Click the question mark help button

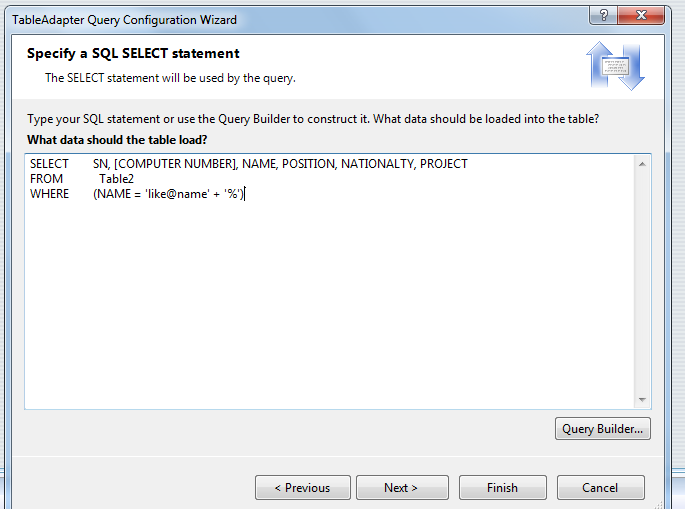click(603, 16)
